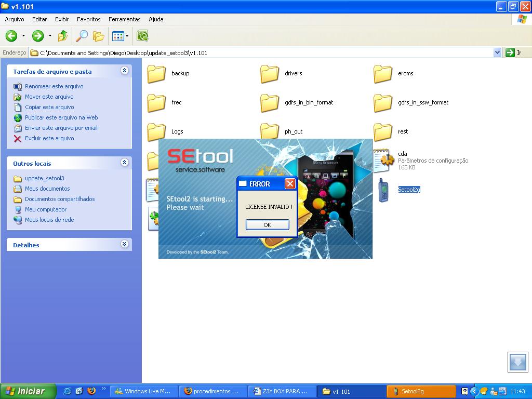
Task: Switch to Setool2g taskbar button
Action: point(421,391)
